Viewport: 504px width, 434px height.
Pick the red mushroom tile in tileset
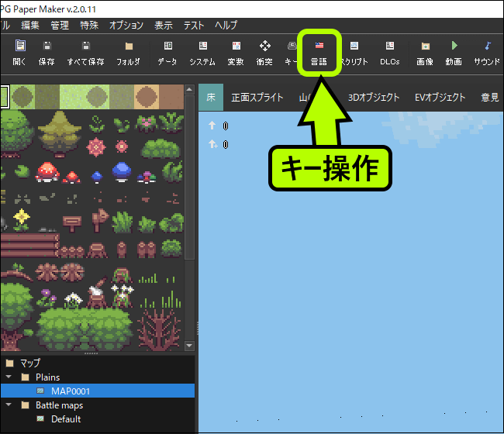(x=47, y=171)
